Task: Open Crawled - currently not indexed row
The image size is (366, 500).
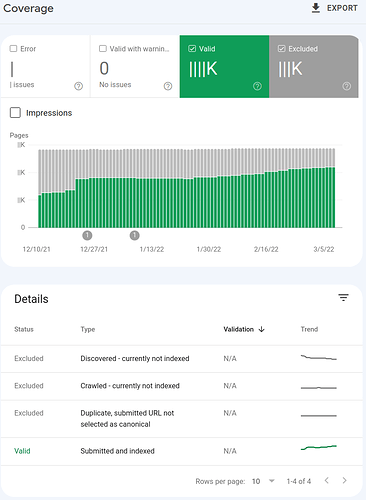Action: (182, 386)
